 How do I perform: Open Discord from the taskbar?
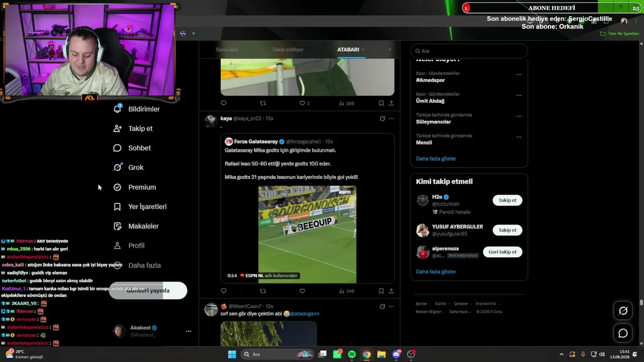click(396, 354)
